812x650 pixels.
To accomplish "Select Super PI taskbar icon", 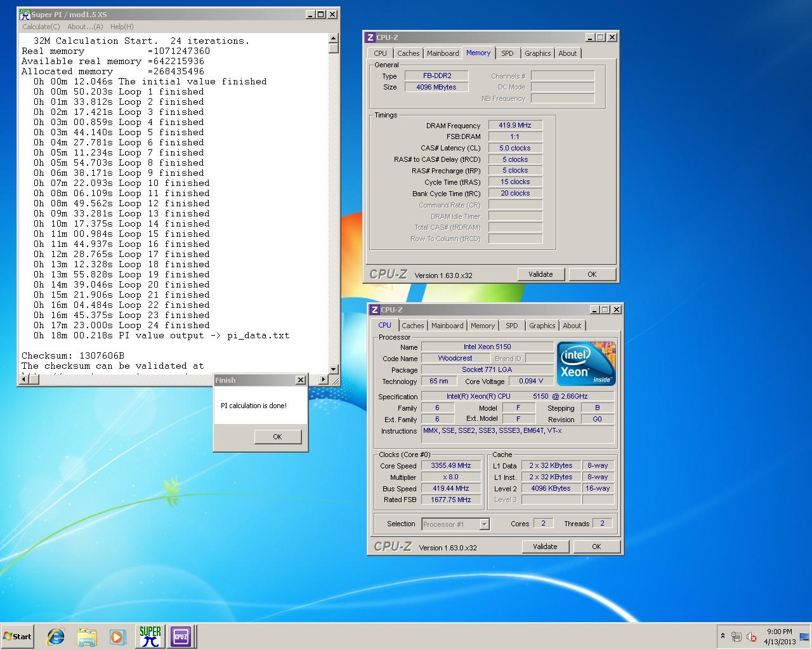I will pyautogui.click(x=150, y=637).
